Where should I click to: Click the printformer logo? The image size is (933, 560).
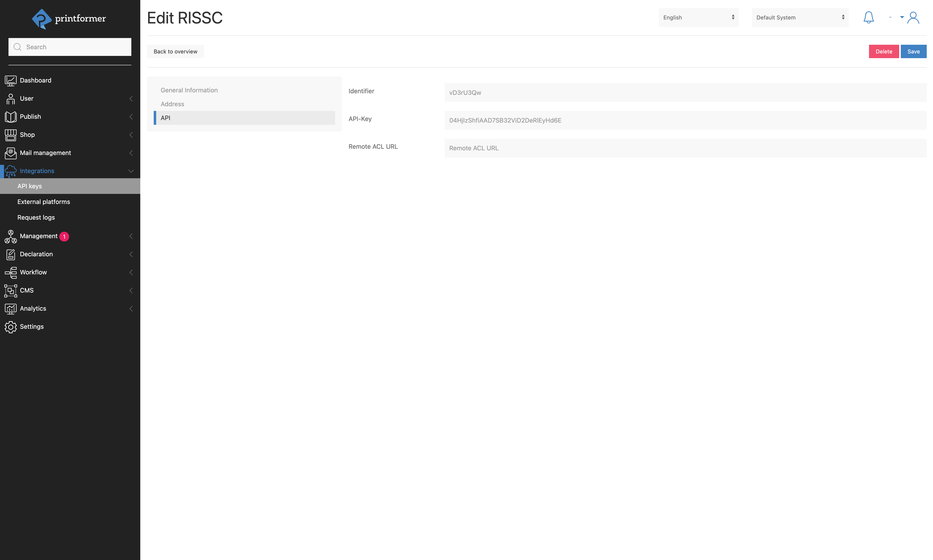click(x=69, y=19)
